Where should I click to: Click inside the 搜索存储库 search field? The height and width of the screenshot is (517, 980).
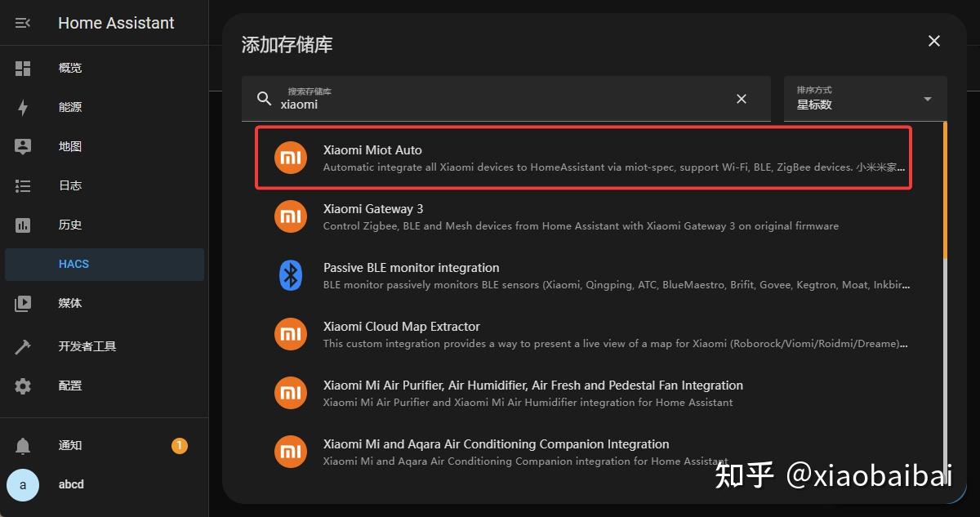[x=490, y=104]
